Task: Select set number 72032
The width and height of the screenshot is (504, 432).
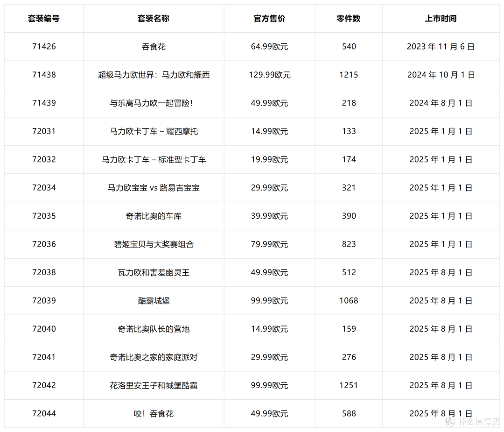Action: (x=44, y=160)
